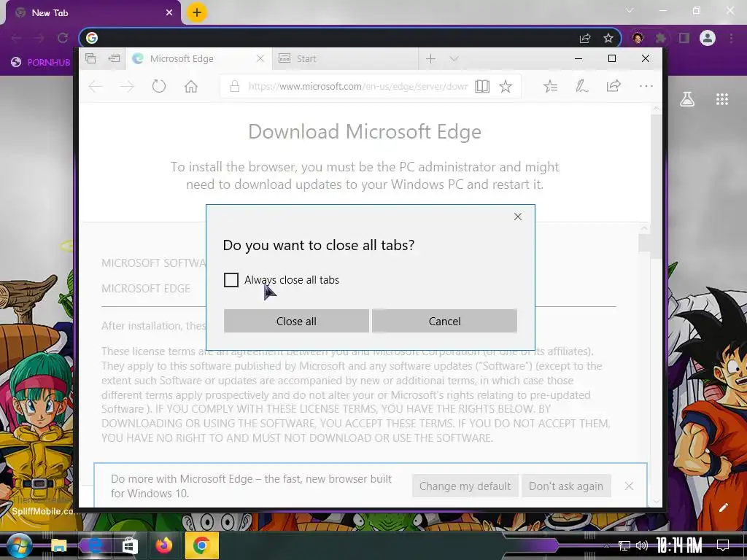Open the tabs you've set aside icon
This screenshot has height=560, width=747.
[90, 58]
